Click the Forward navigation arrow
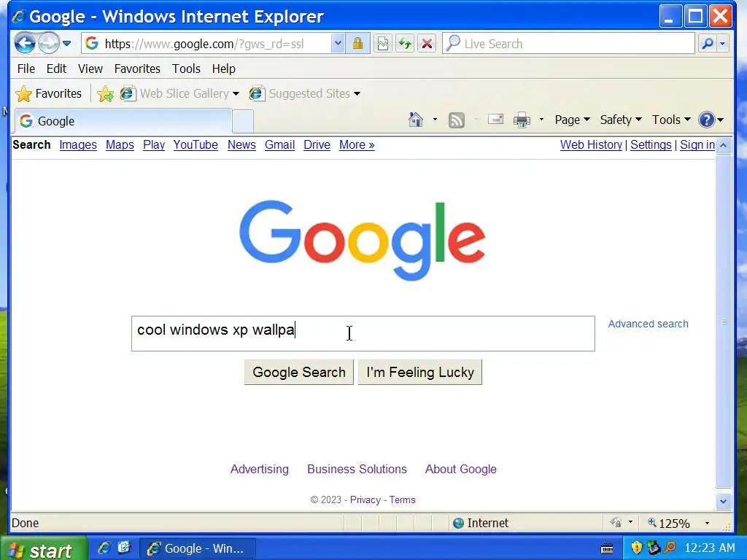 coord(48,44)
